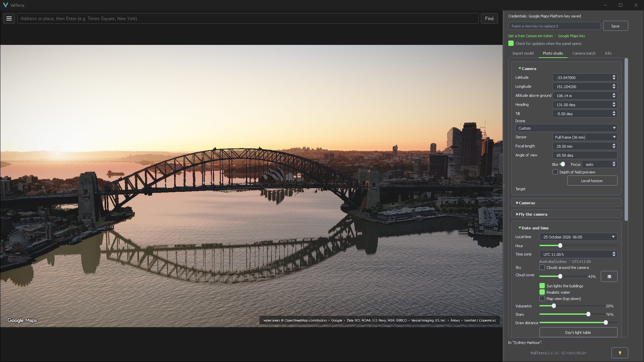Open the hamburger menu
This screenshot has height=362, width=644.
[x=9, y=18]
